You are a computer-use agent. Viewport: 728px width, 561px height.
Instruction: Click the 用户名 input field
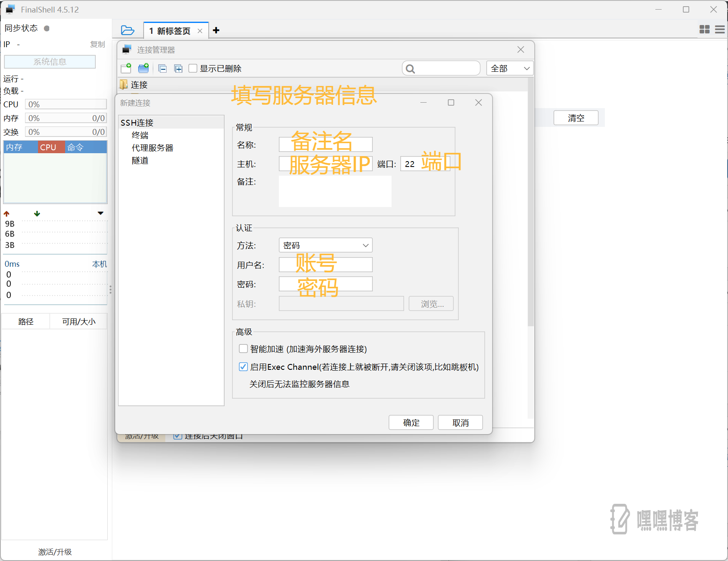click(x=326, y=265)
